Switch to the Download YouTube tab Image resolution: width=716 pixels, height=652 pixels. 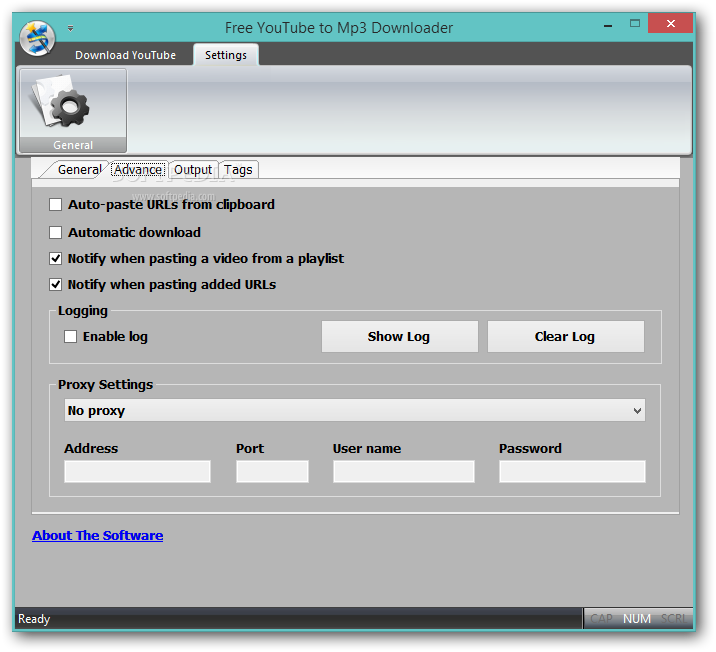coord(125,55)
